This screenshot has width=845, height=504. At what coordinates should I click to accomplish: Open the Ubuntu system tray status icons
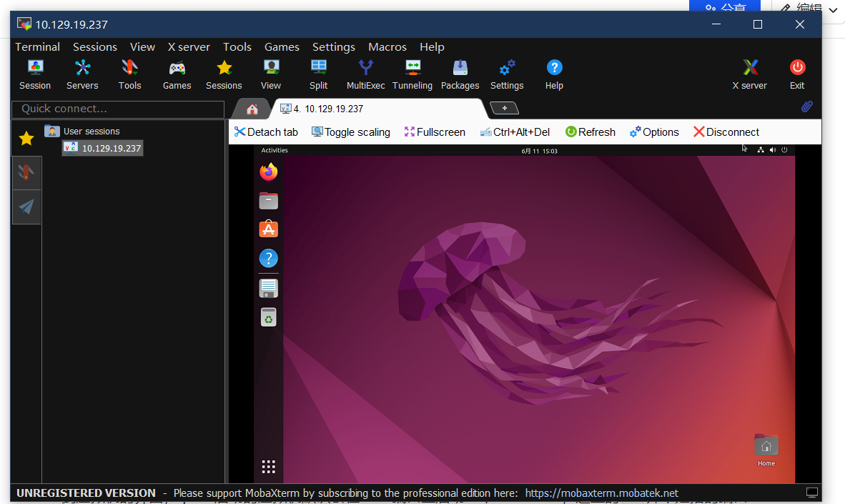point(772,150)
